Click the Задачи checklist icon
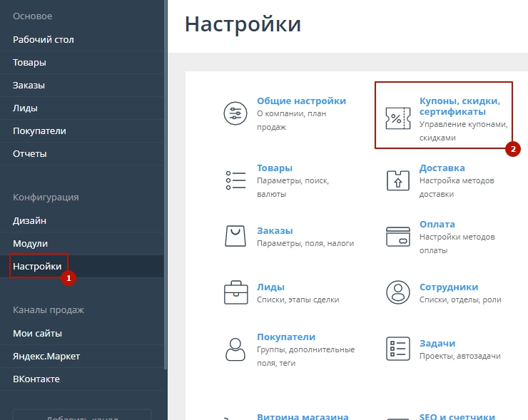Image resolution: width=528 pixels, height=420 pixels. pyautogui.click(x=397, y=349)
